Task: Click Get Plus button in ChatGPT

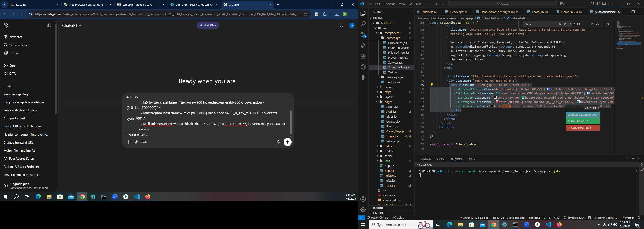Action: [208, 25]
